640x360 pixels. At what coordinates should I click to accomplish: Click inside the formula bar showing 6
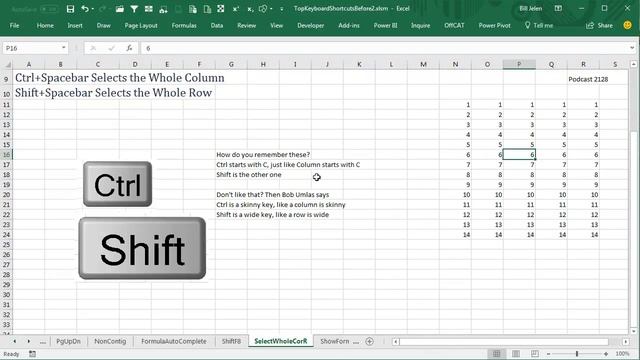pyautogui.click(x=384, y=48)
